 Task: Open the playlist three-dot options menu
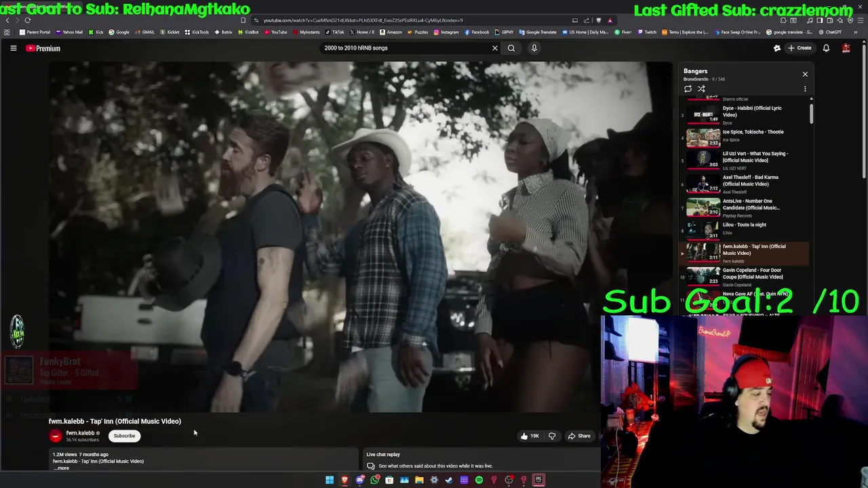805,89
